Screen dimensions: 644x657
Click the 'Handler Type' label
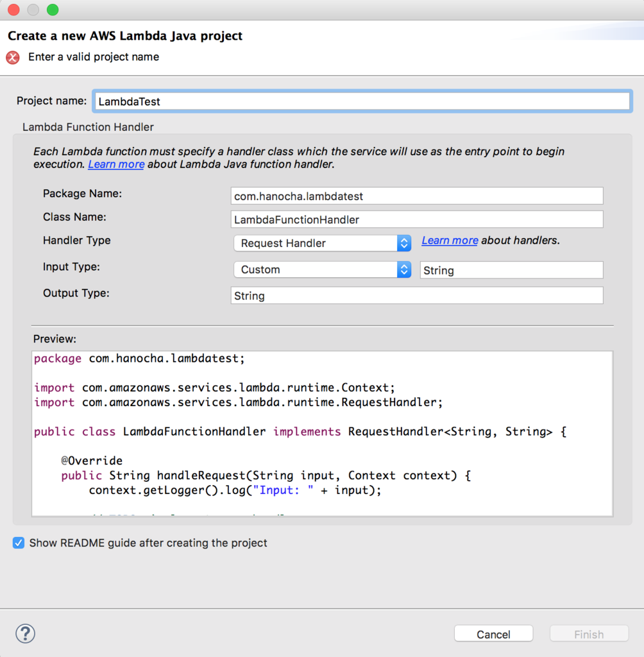pyautogui.click(x=77, y=241)
